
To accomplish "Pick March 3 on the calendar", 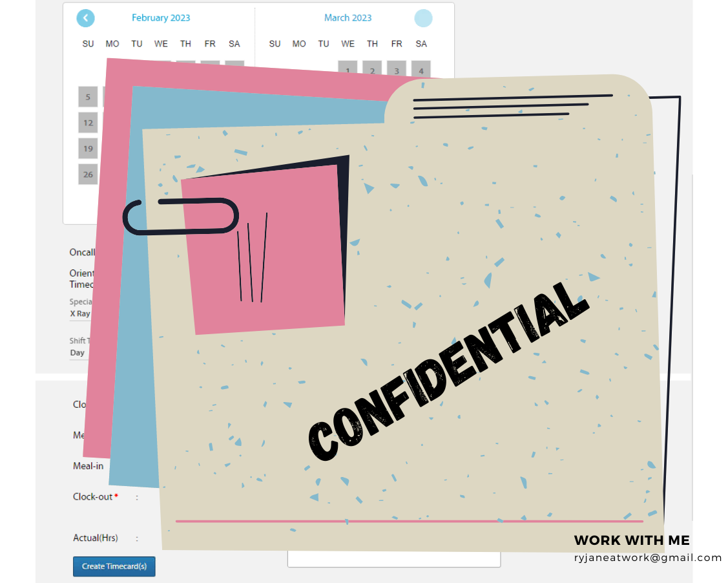I will (x=397, y=70).
